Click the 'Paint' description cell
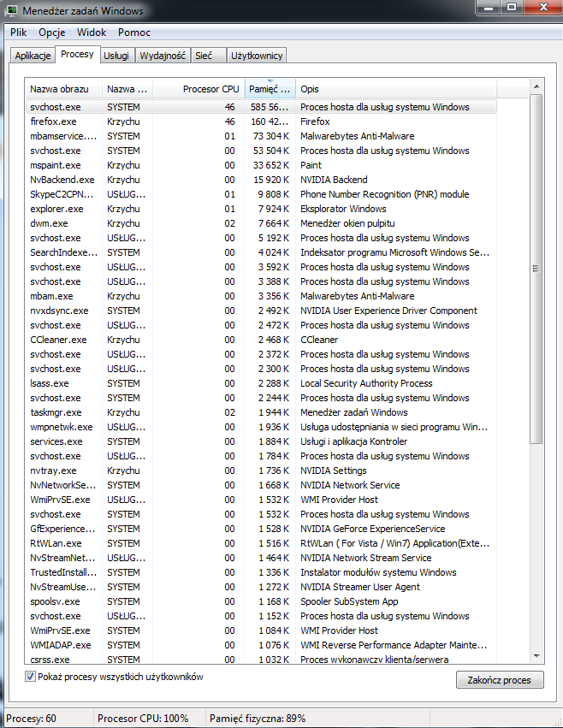The image size is (563, 728). point(311,165)
